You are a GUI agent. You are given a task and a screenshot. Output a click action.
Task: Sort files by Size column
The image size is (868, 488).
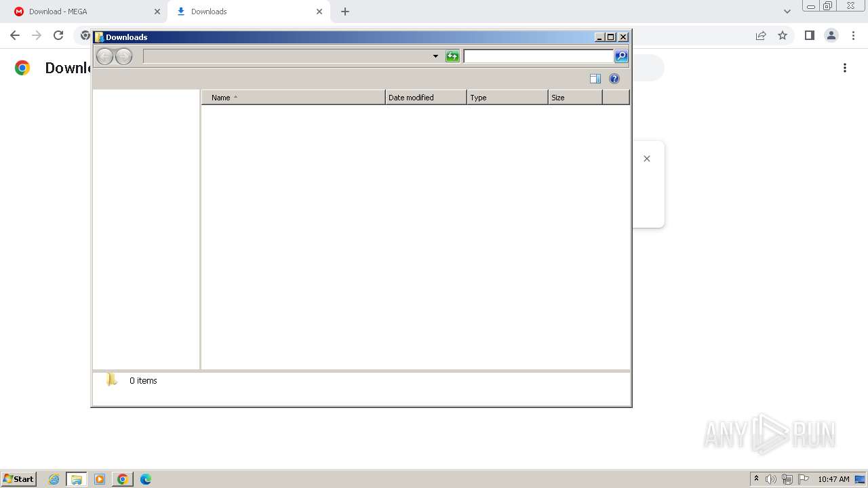point(575,98)
